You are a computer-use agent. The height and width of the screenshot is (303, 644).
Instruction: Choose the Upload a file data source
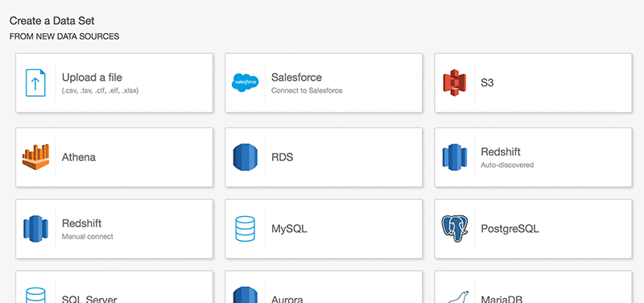click(x=114, y=83)
